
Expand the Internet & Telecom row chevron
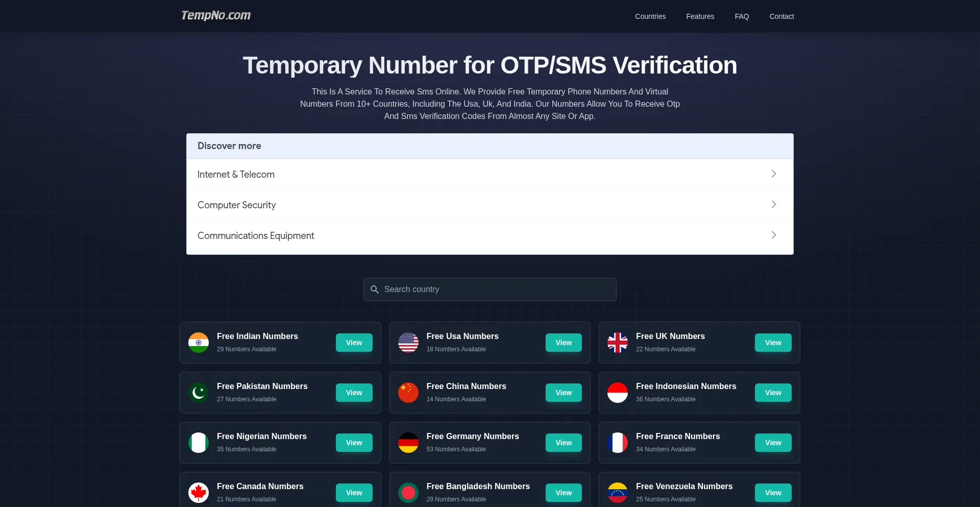point(774,174)
